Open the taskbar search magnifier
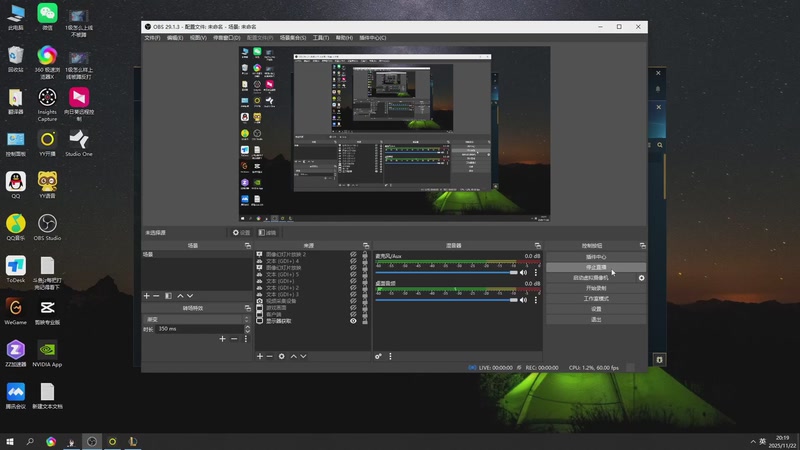The image size is (800, 450). pos(30,441)
